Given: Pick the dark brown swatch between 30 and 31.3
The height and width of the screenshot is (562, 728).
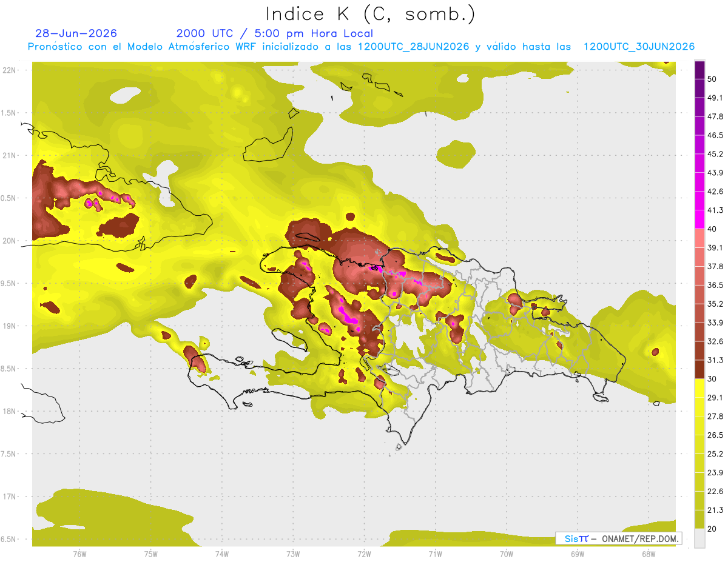Looking at the screenshot, I should (699, 370).
